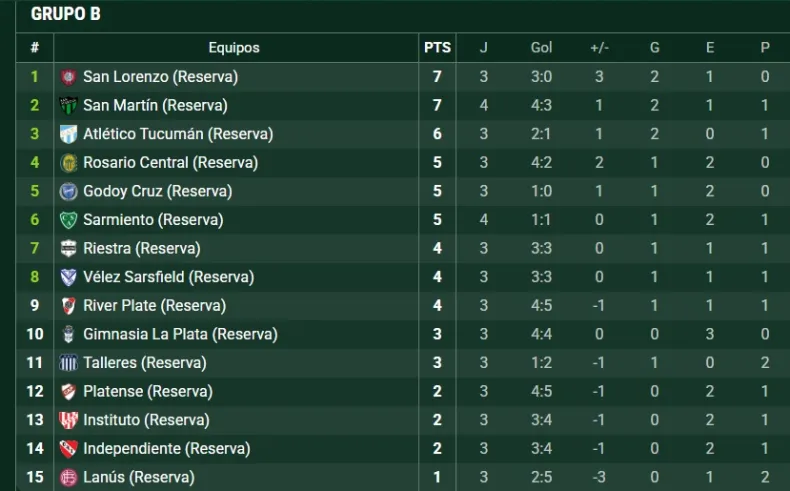Click the Equipos column header
Image resolution: width=790 pixels, height=491 pixels.
click(234, 47)
